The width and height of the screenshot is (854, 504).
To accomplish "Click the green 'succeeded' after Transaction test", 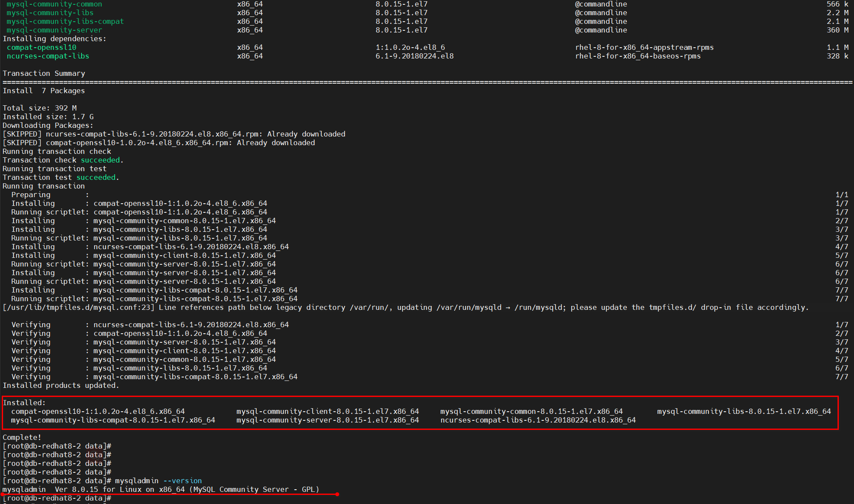I will pos(96,177).
